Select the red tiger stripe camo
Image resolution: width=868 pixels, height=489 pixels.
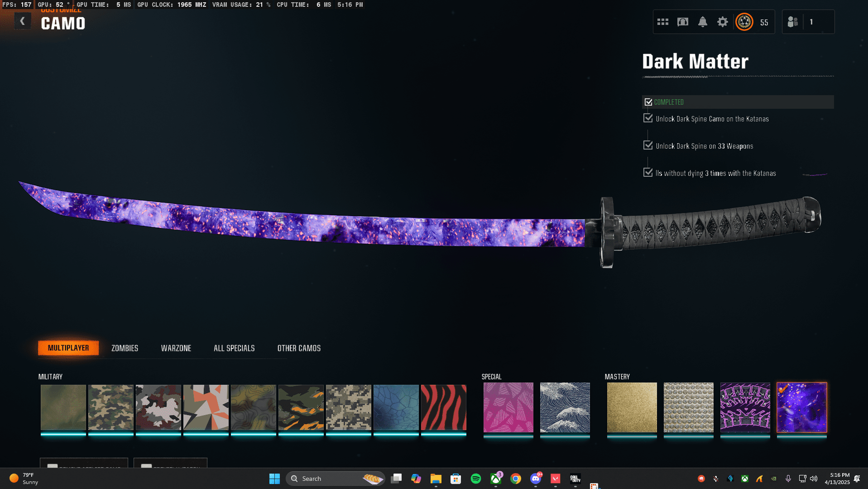pyautogui.click(x=443, y=407)
